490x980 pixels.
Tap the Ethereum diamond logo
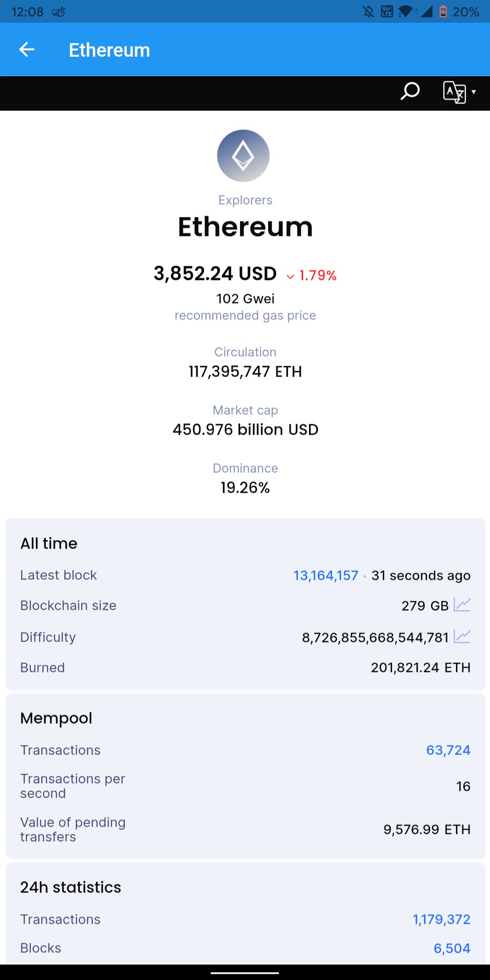243,156
